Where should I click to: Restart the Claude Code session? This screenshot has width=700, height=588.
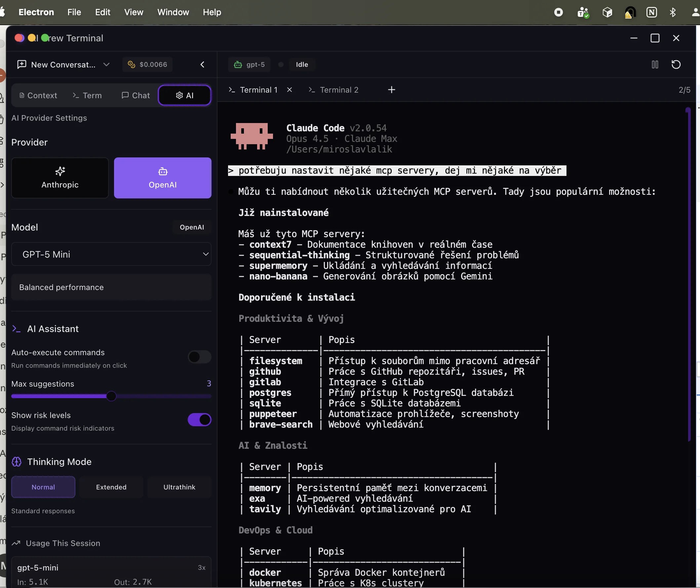676,64
